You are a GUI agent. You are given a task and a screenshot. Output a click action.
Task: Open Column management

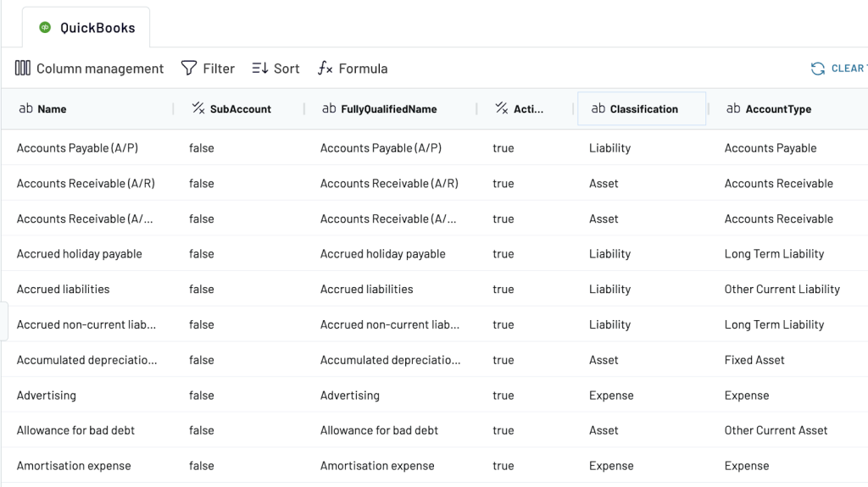coord(89,68)
